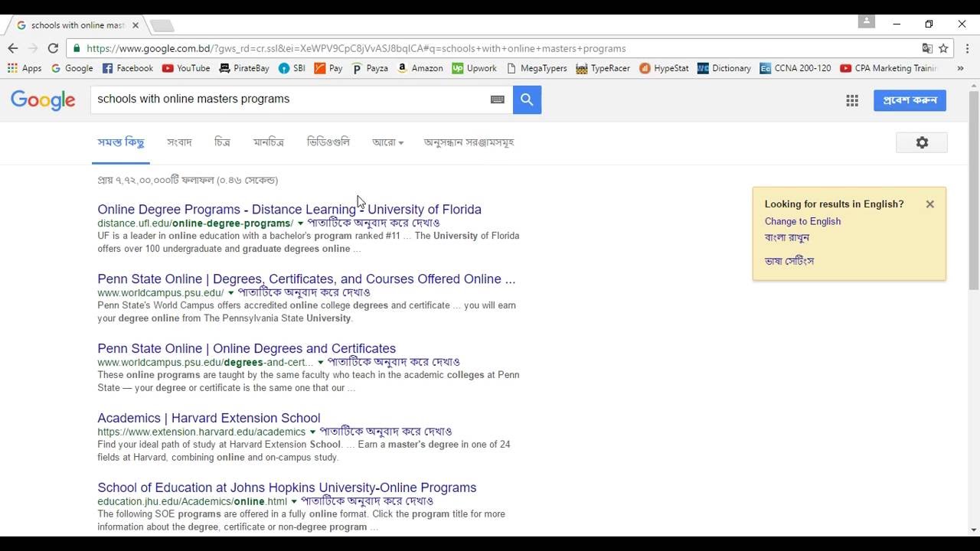Image resolution: width=980 pixels, height=551 pixels.
Task: Click the browser address bar URL
Action: tap(356, 48)
